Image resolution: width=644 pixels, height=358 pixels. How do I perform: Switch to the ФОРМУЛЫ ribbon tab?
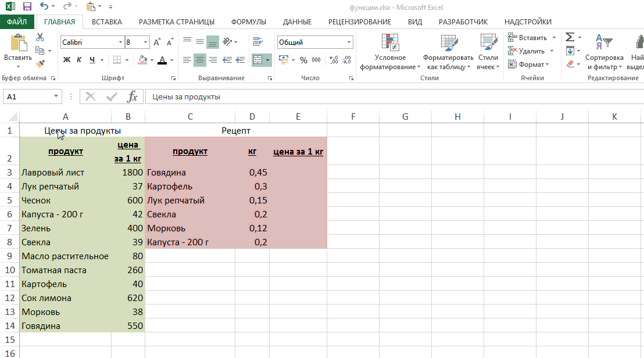tap(248, 22)
